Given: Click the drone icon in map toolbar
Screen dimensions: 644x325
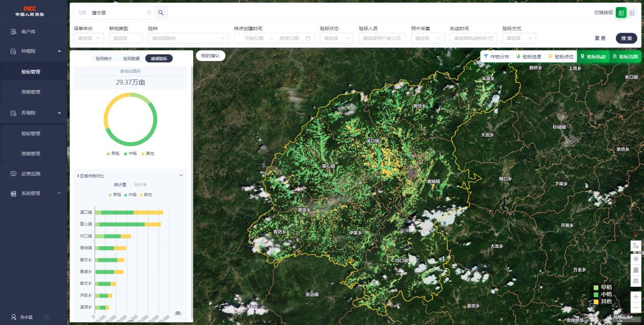Looking at the screenshot, I should pyautogui.click(x=636, y=281).
